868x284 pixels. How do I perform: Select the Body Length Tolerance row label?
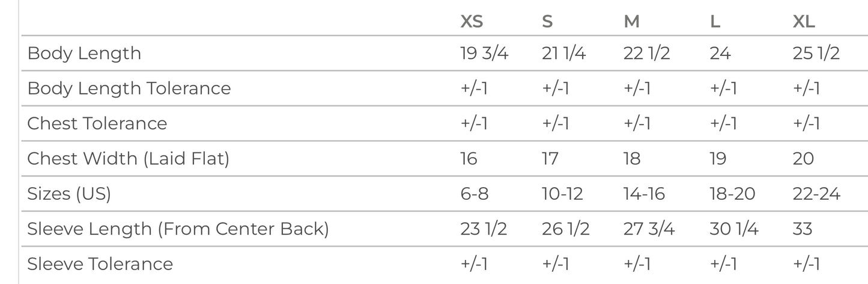129,88
